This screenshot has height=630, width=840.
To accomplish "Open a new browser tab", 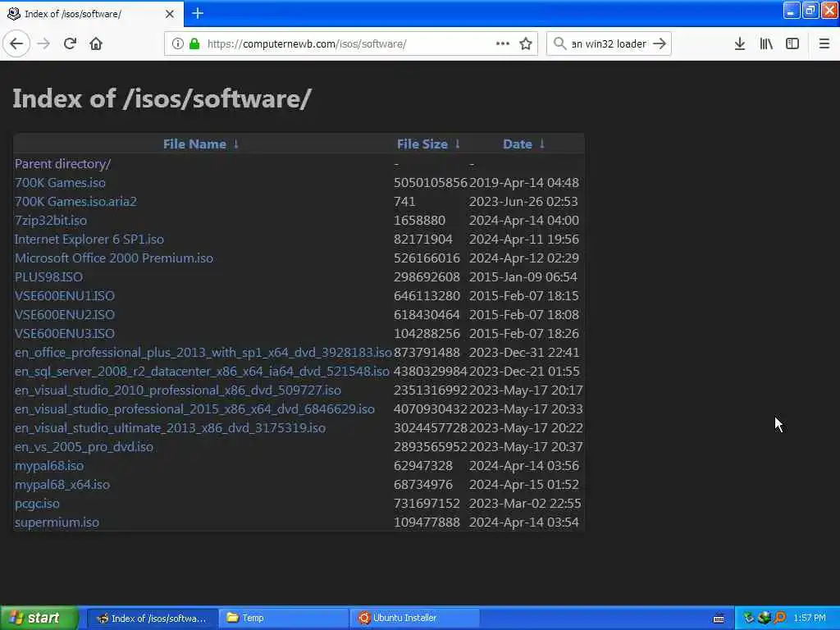I will (x=198, y=13).
